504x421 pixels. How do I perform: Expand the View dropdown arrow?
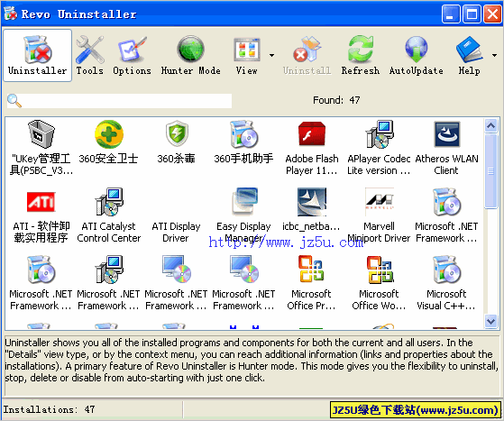tap(272, 55)
